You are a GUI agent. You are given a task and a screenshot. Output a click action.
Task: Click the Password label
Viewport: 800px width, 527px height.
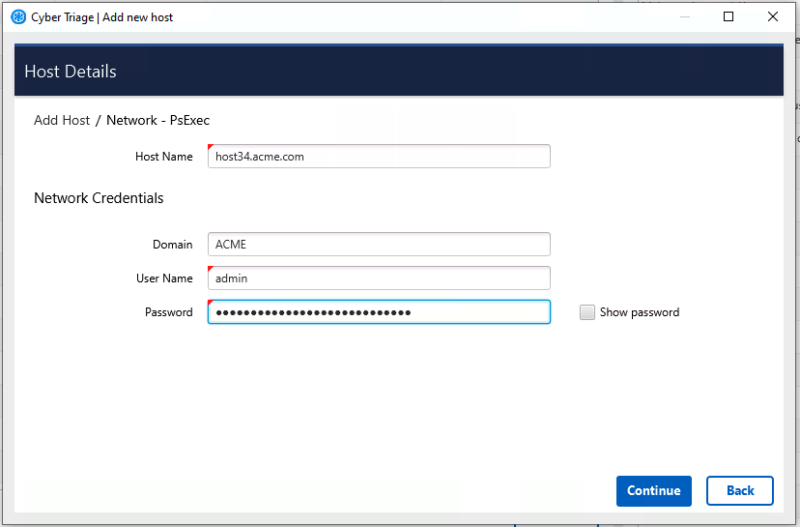tap(168, 312)
